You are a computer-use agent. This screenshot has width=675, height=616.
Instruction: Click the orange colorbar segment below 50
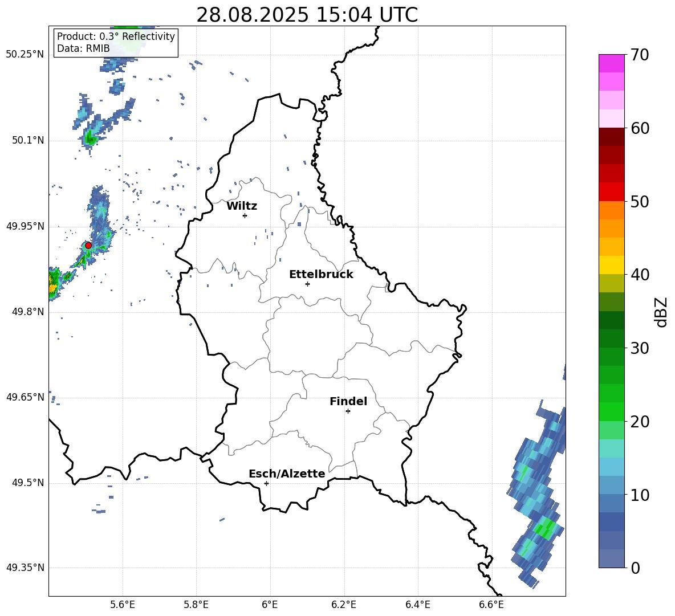(611, 210)
